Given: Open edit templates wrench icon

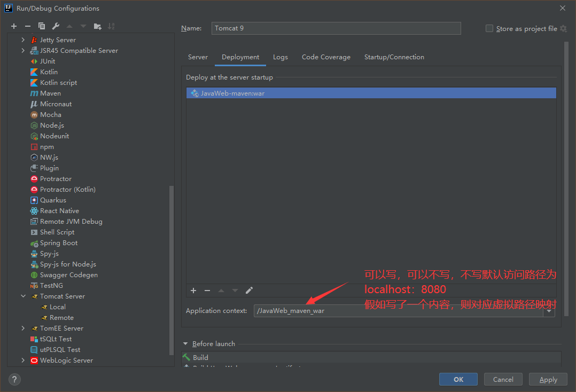Looking at the screenshot, I should click(x=56, y=26).
